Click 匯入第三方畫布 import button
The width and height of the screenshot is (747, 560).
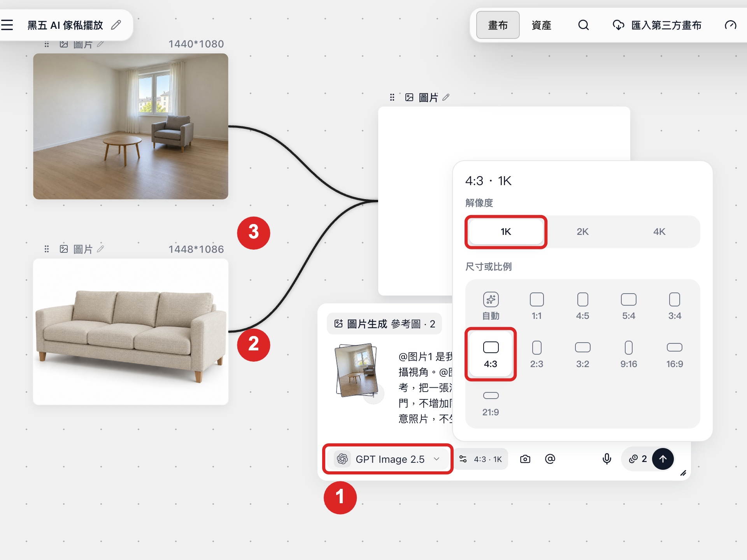[x=657, y=25]
